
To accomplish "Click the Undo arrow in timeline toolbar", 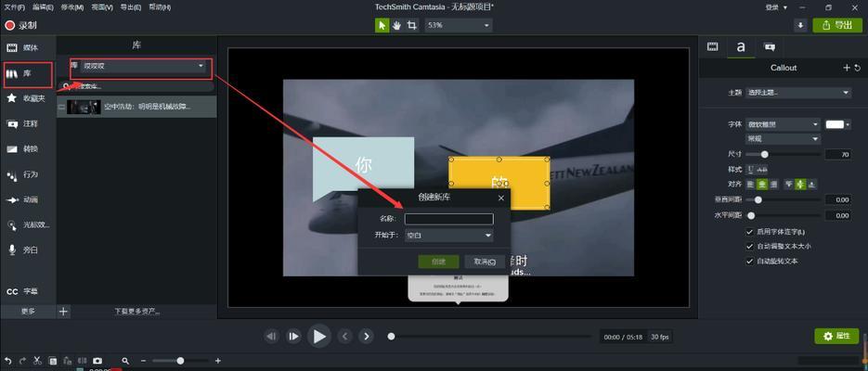I will click(x=7, y=361).
